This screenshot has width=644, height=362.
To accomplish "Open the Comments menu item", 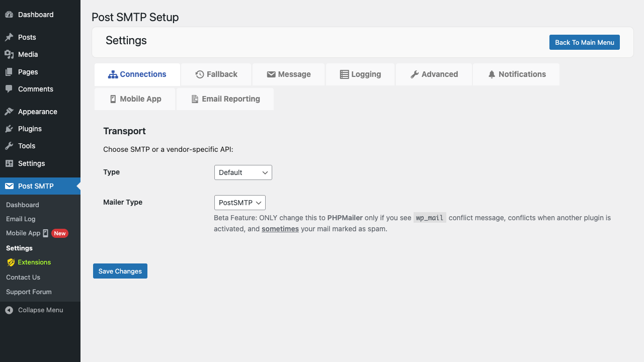I will point(40,89).
